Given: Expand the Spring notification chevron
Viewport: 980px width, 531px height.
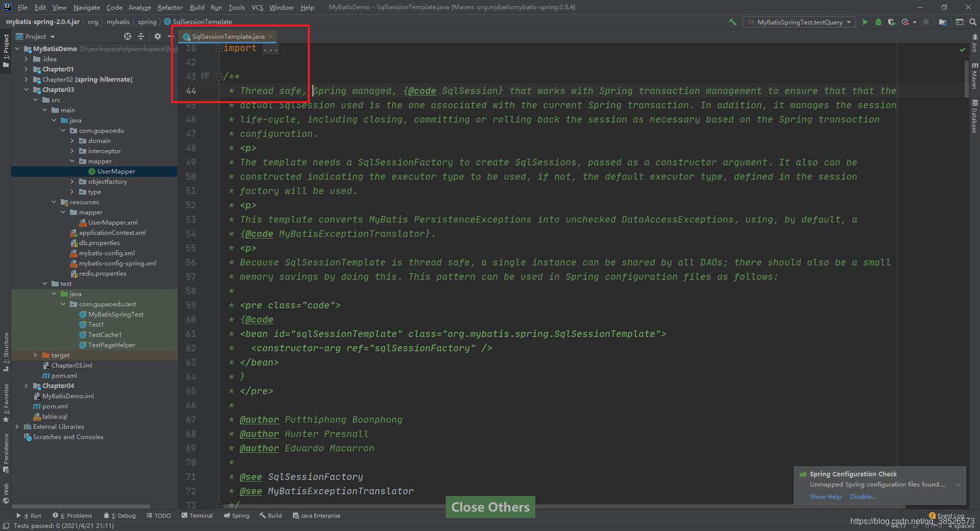Looking at the screenshot, I should click(958, 485).
